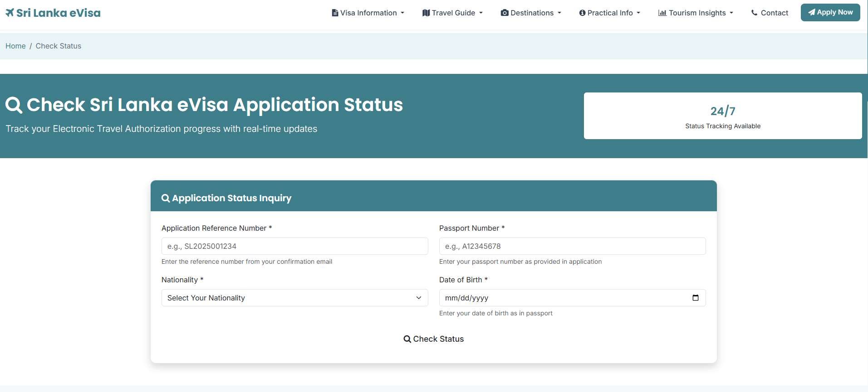Click the Nationality label
The height and width of the screenshot is (392, 868).
(182, 280)
